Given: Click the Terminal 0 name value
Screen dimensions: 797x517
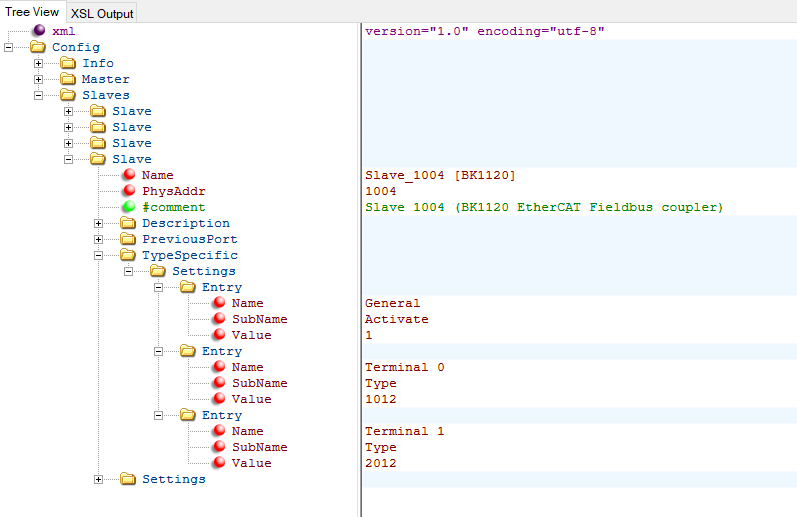Looking at the screenshot, I should click(405, 367).
